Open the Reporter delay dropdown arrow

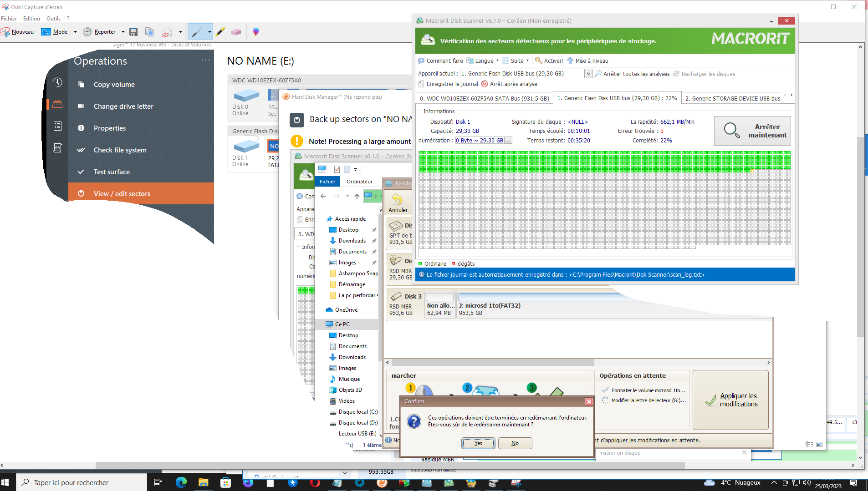pyautogui.click(x=123, y=32)
